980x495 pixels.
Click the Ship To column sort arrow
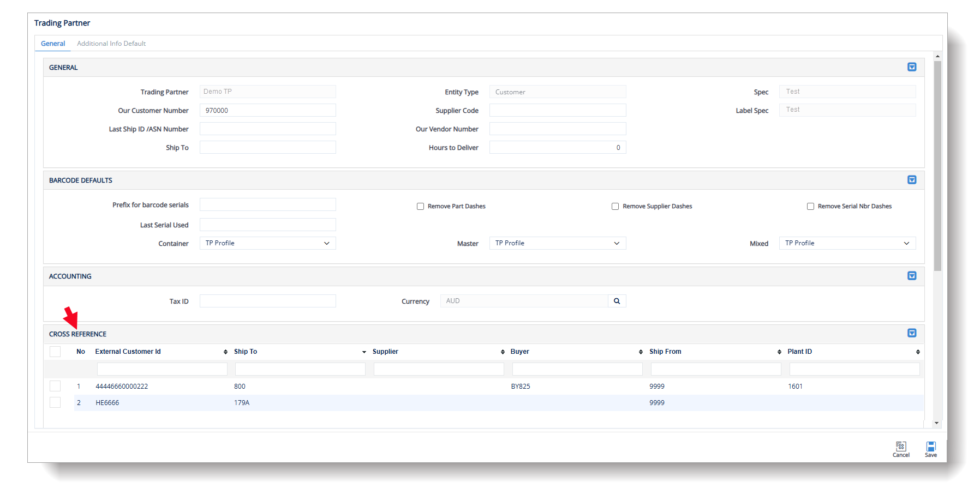pos(364,352)
